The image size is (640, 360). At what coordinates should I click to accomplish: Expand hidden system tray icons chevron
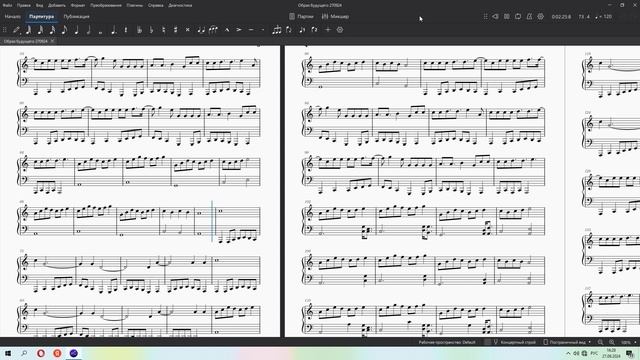click(568, 353)
